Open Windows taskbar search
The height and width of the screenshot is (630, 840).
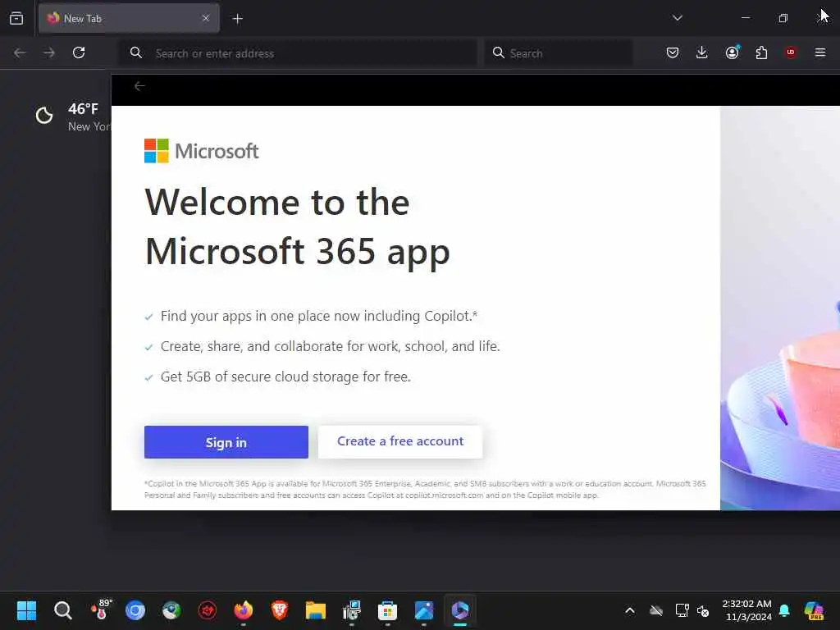pyautogui.click(x=62, y=610)
